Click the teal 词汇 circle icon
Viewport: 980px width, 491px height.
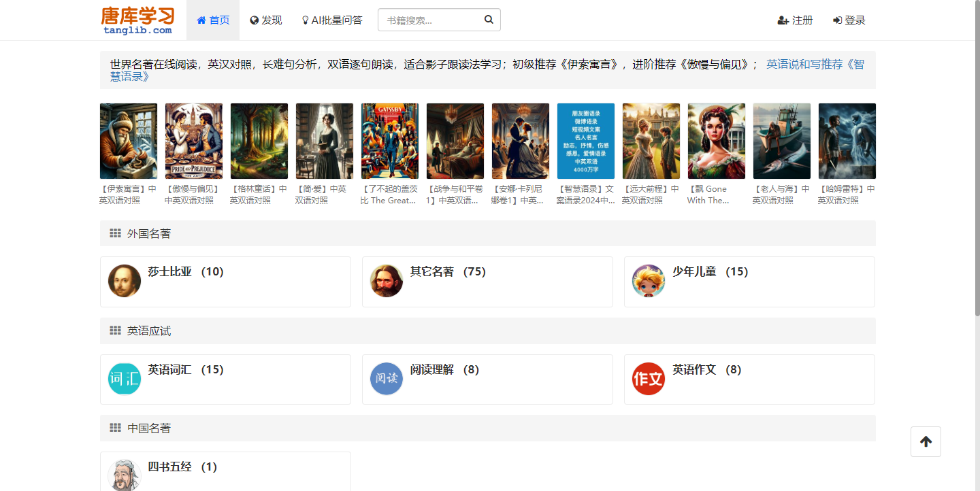[x=125, y=378]
